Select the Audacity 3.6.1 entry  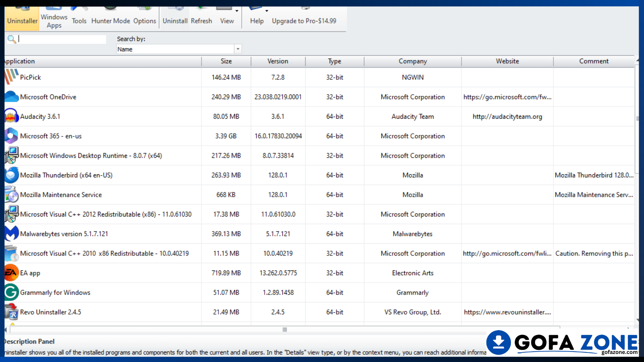tap(40, 116)
